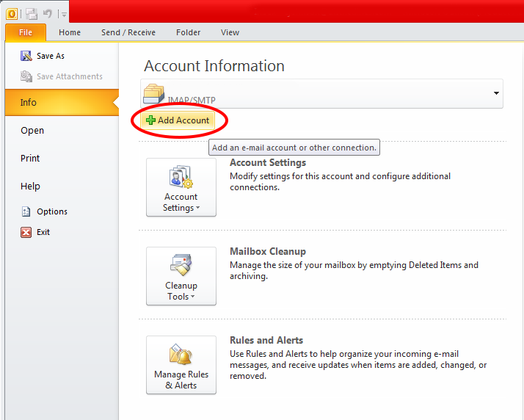Open the Send / Receive tab

click(128, 32)
